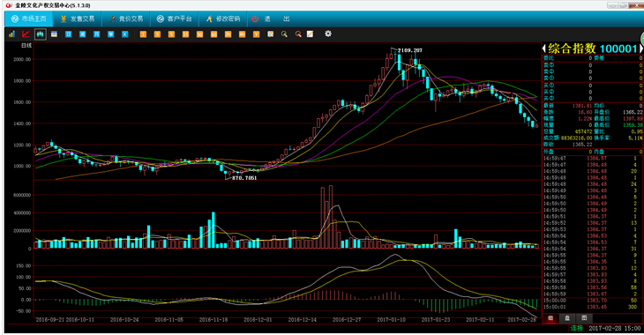Click the 综合指数 100001 title
This screenshot has height=335, width=644.
593,48
